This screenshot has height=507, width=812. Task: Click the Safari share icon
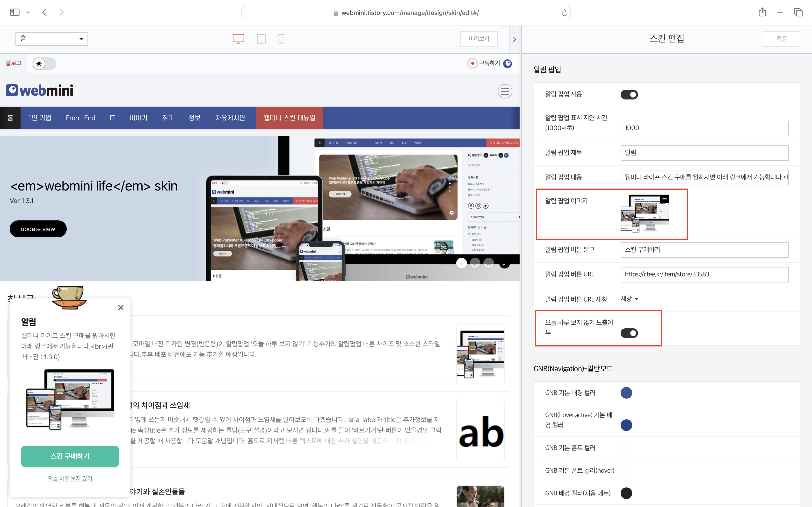[762, 12]
